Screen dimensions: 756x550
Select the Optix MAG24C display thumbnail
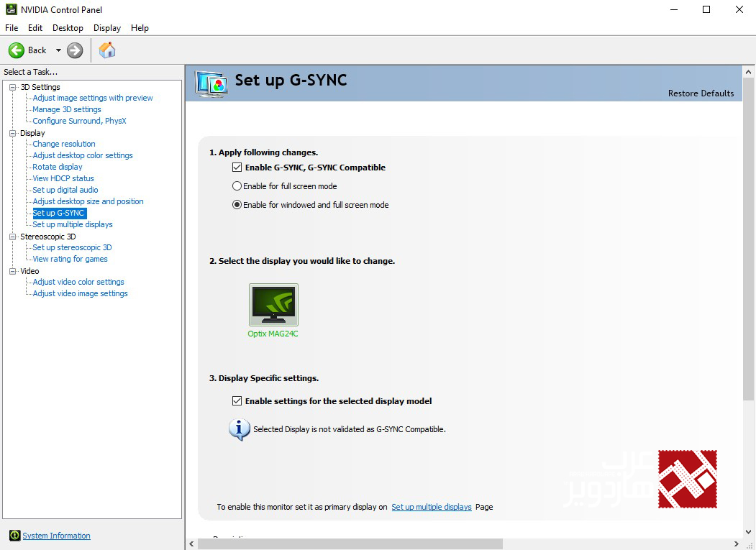(x=273, y=305)
